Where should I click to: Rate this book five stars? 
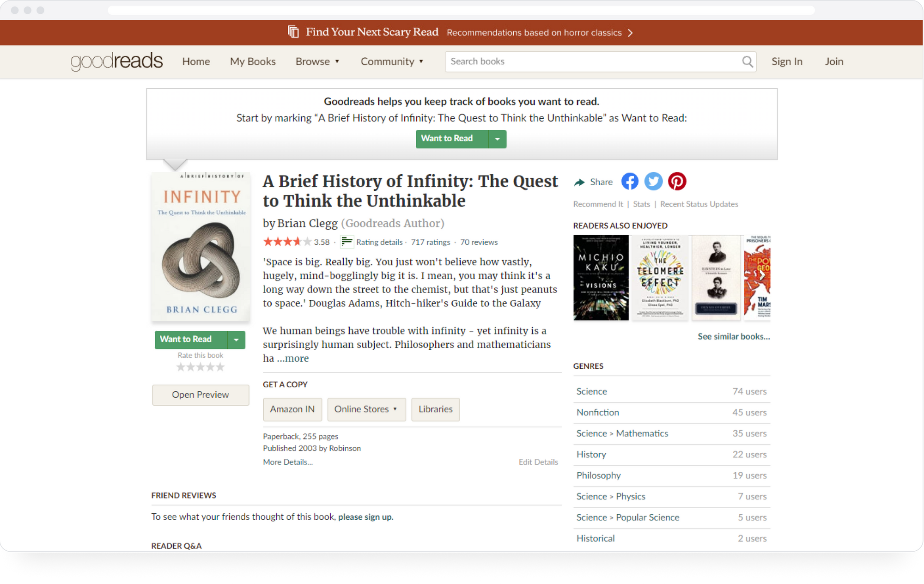click(x=220, y=367)
